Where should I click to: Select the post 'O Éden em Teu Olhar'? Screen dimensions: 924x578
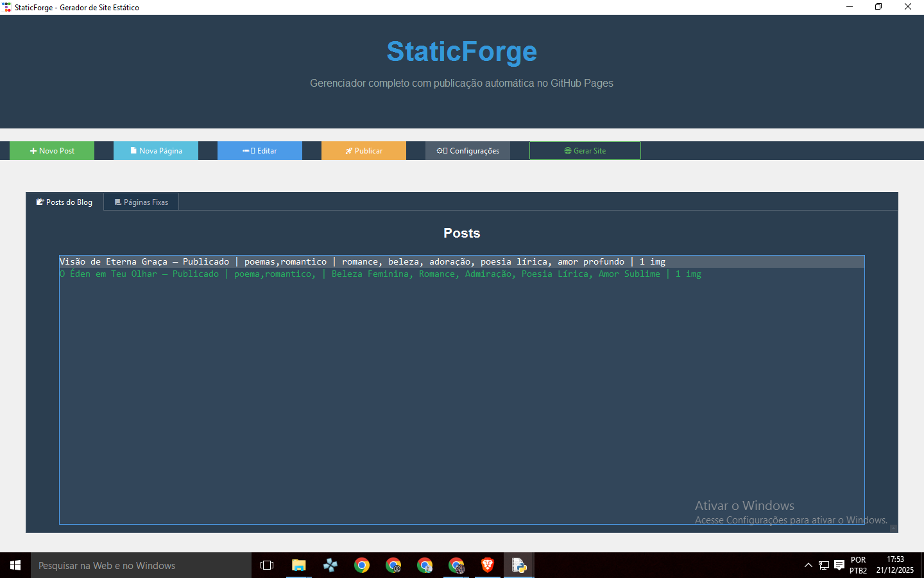pos(462,274)
